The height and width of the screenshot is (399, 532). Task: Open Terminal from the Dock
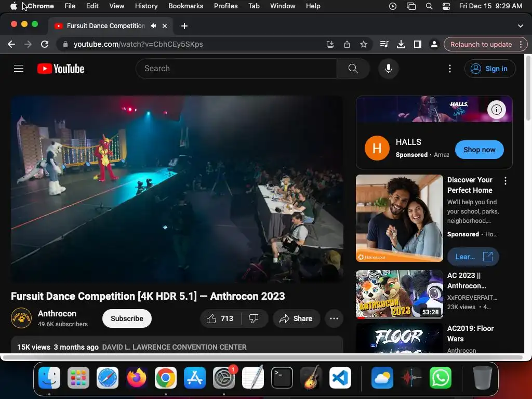(x=282, y=378)
